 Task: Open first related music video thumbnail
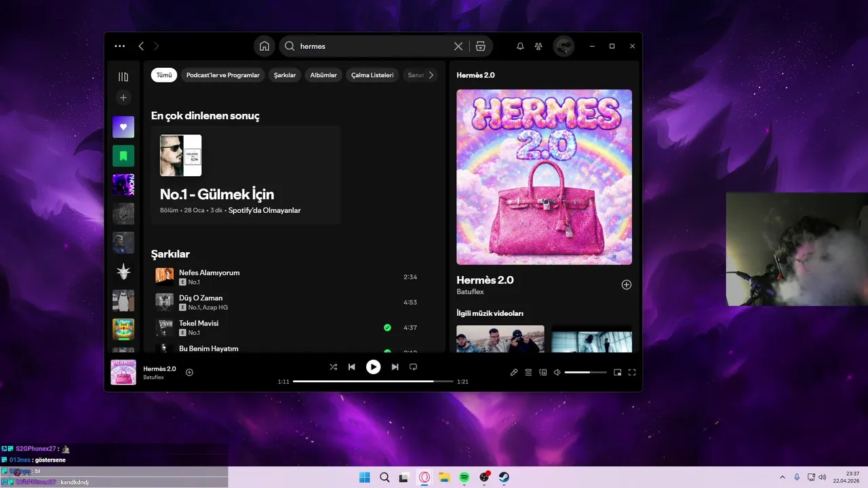[500, 339]
